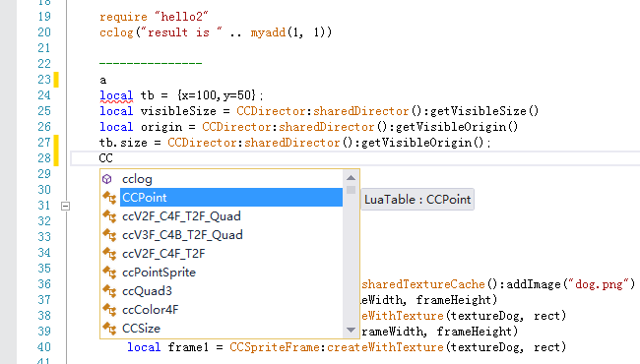Place cursor after CC on line 28

coord(113,158)
